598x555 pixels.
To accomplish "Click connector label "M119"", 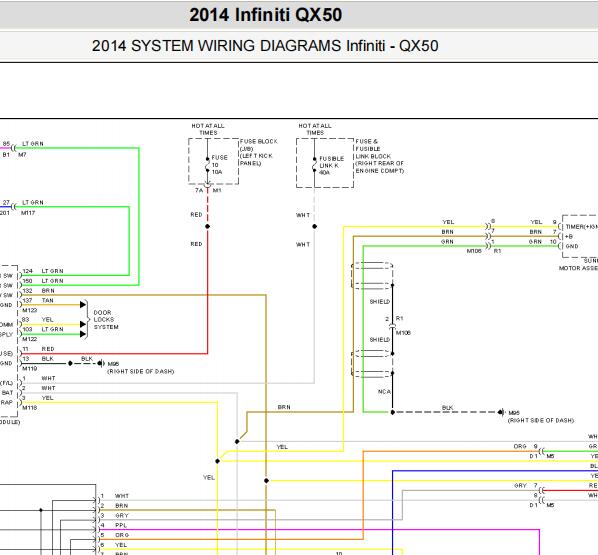I will point(30,368).
